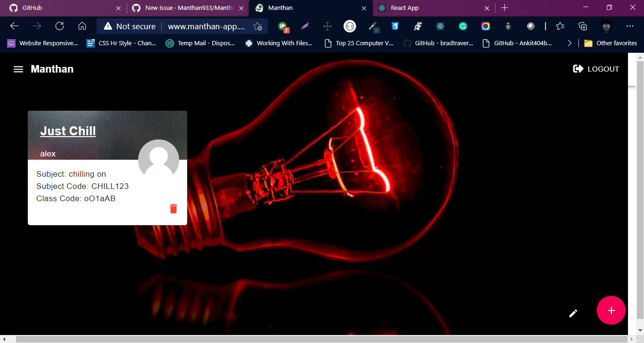
Task: Open Working With Files bookmark
Action: [279, 43]
